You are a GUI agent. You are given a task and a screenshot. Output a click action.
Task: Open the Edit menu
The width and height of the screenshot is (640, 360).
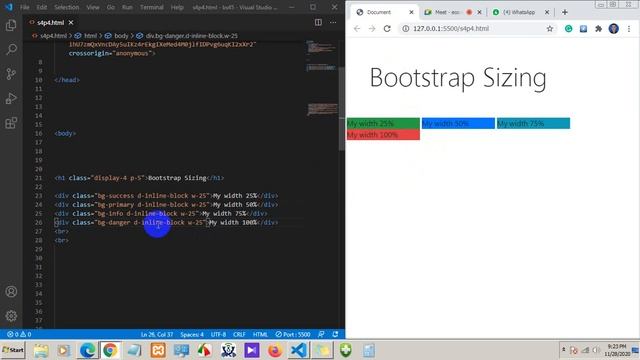coord(42,7)
